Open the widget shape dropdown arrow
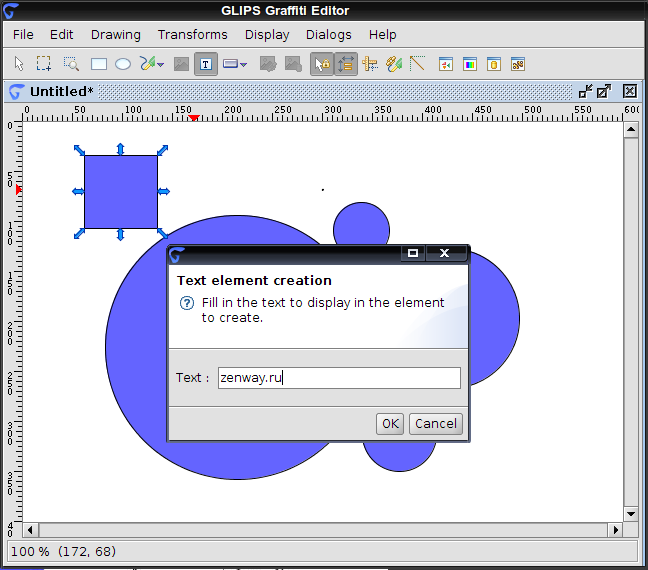The height and width of the screenshot is (570, 648). (x=243, y=65)
